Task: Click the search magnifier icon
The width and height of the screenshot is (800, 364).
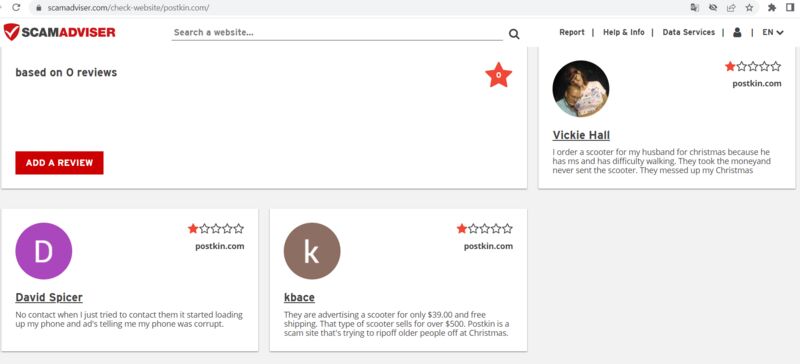Action: pyautogui.click(x=514, y=34)
